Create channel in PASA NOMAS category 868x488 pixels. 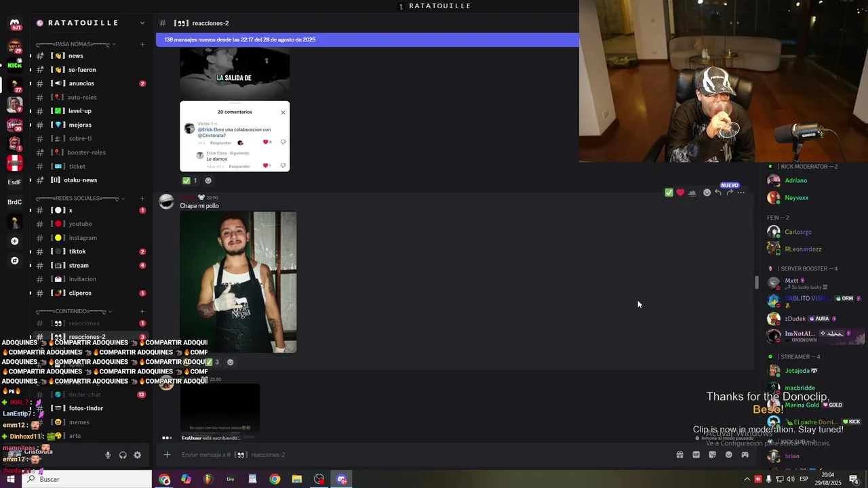(x=142, y=44)
